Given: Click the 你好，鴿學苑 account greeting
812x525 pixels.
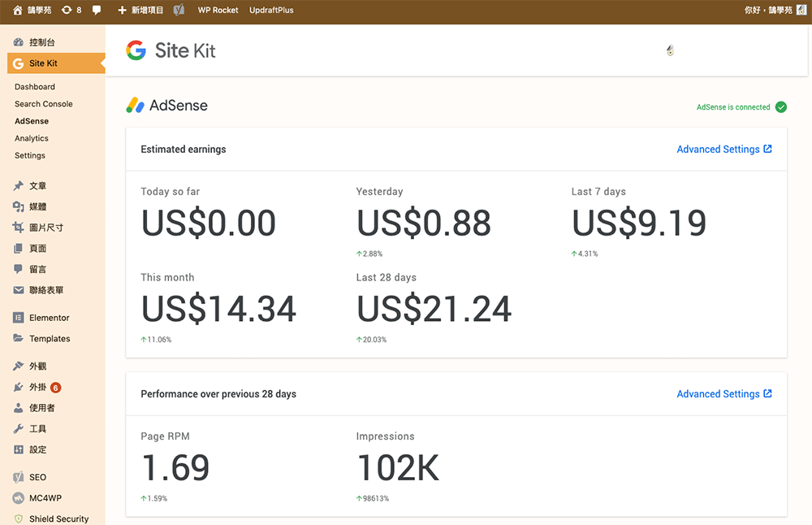Looking at the screenshot, I should click(768, 10).
